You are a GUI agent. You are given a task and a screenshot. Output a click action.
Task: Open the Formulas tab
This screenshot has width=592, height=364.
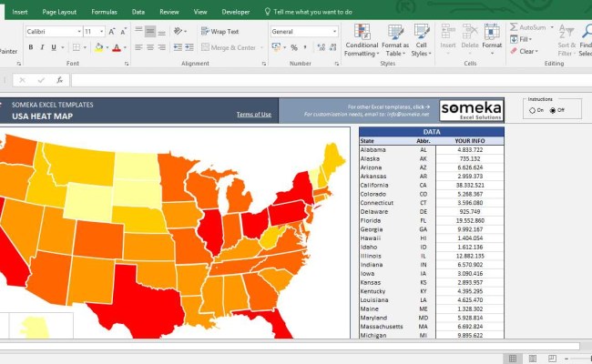pyautogui.click(x=104, y=12)
